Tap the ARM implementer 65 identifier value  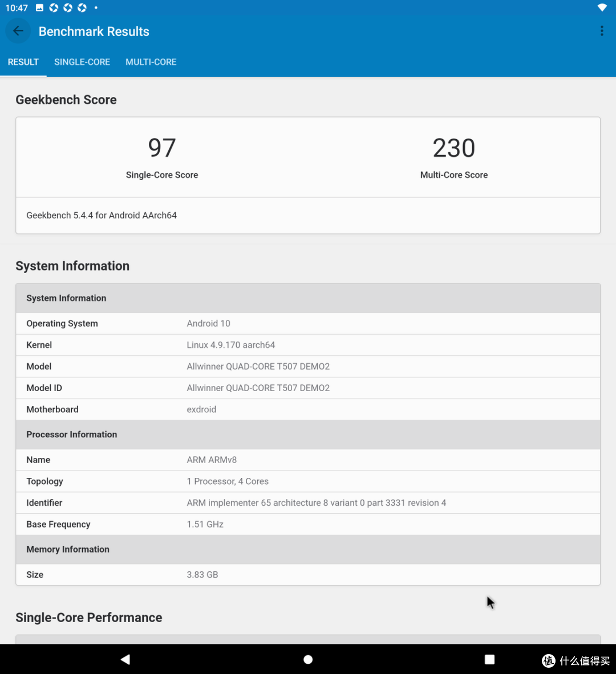click(317, 502)
